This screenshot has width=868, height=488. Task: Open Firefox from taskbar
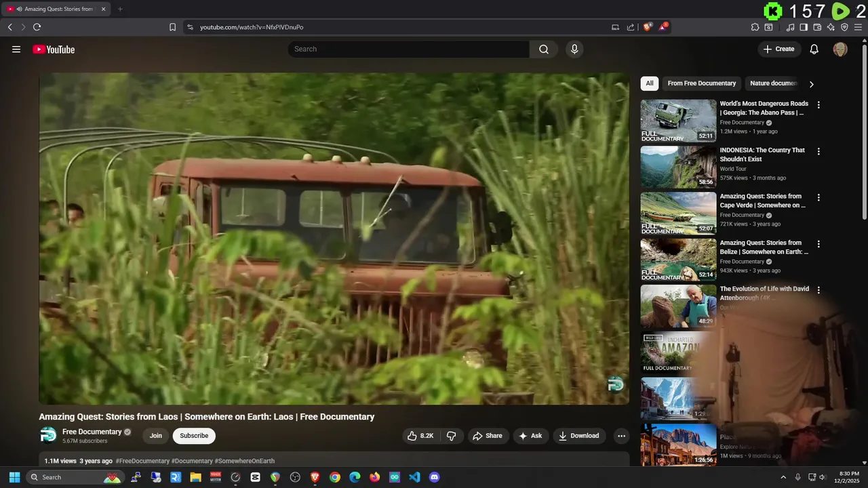pos(375,477)
